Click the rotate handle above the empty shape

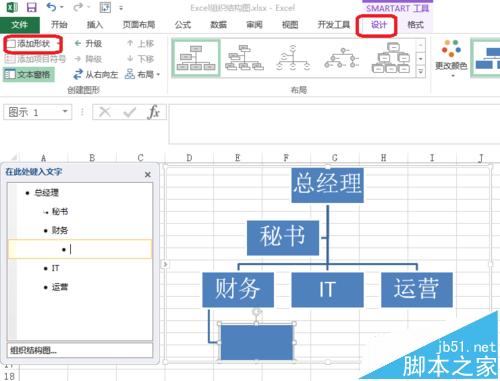(x=256, y=312)
